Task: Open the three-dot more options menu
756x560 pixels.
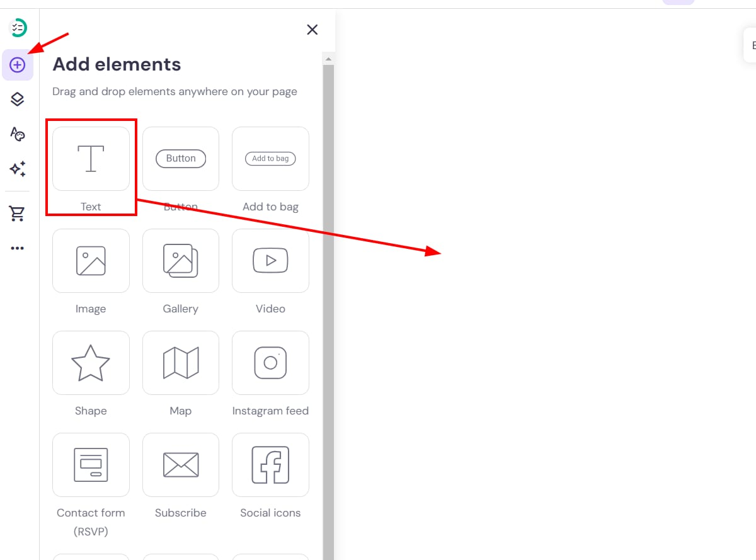Action: pyautogui.click(x=18, y=248)
